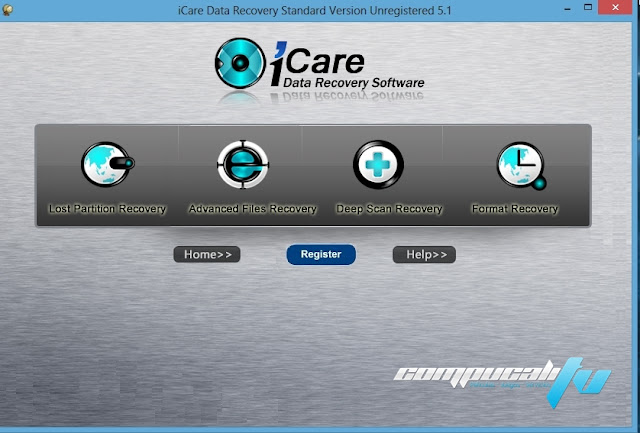Click the Lost Partition Recovery label
The image size is (640, 433).
coord(107,209)
